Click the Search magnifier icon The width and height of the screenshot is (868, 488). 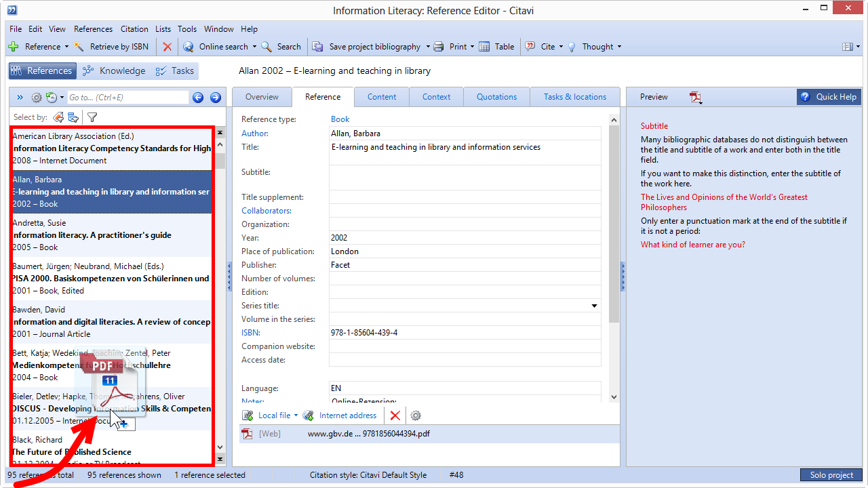point(267,47)
